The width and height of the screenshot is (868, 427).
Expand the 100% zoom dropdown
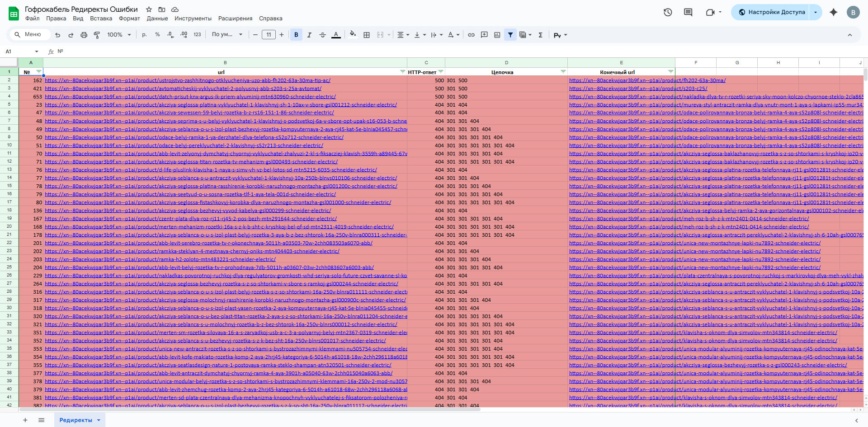click(119, 35)
